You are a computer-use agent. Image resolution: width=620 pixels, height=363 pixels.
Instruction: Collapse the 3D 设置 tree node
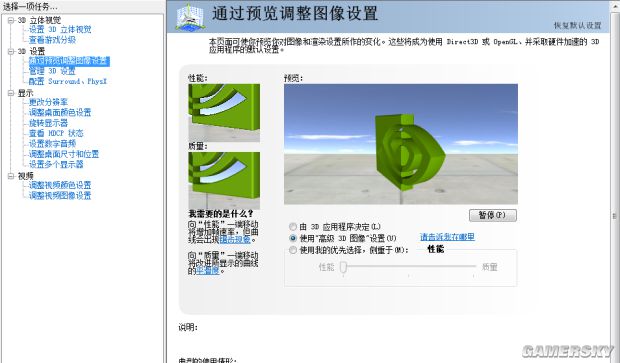(11, 51)
